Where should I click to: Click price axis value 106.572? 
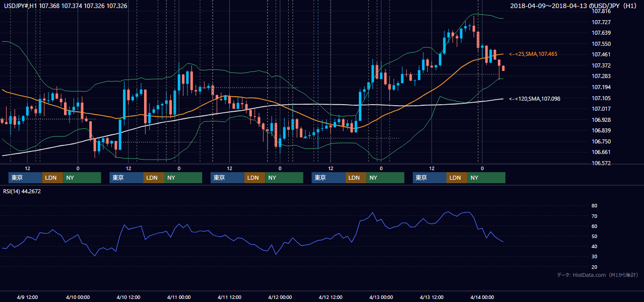(x=601, y=163)
